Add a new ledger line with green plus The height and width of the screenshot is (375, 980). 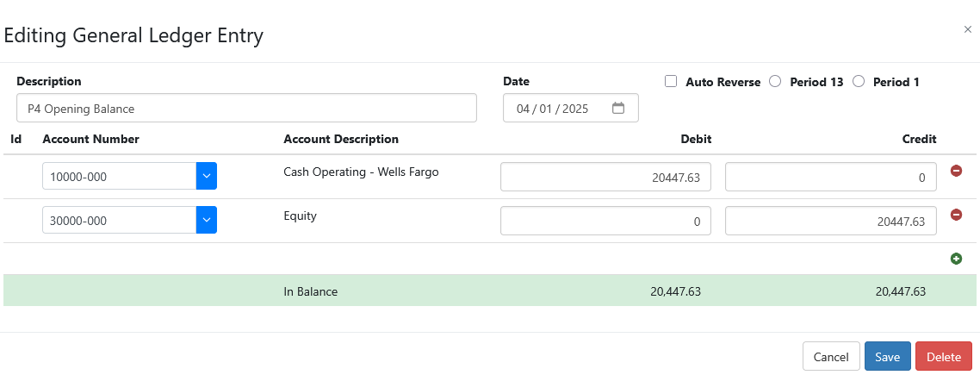click(x=956, y=259)
